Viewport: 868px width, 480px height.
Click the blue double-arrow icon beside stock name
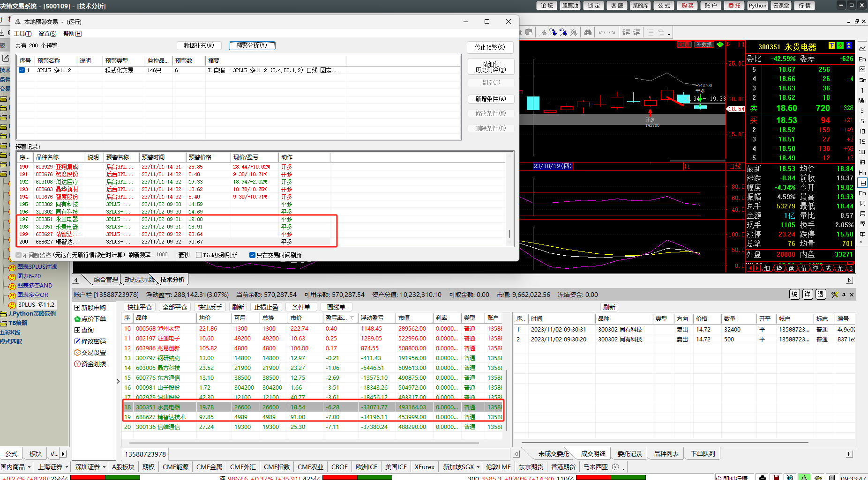pyautogui.click(x=849, y=45)
